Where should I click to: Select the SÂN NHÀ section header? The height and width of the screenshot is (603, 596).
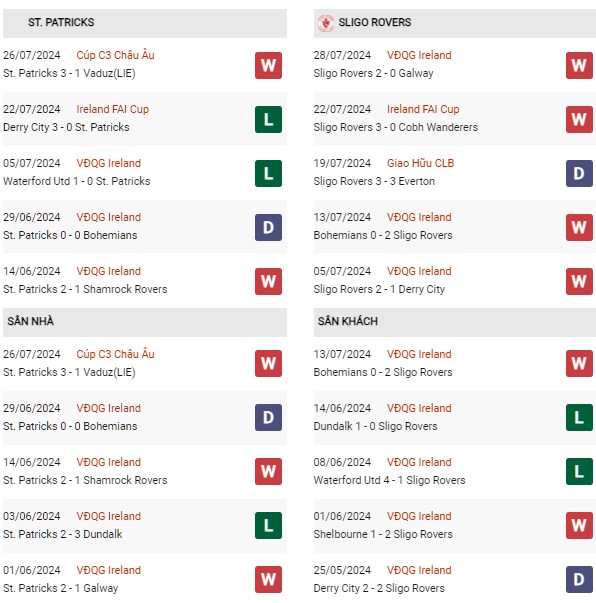tap(145, 322)
